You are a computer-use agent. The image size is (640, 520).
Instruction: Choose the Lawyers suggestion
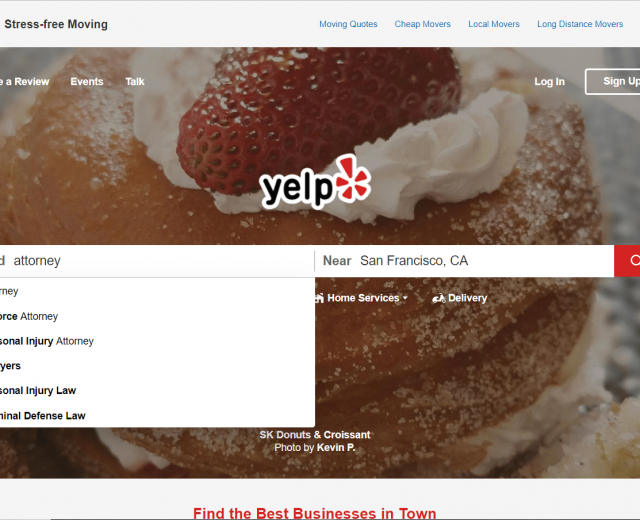point(158,366)
